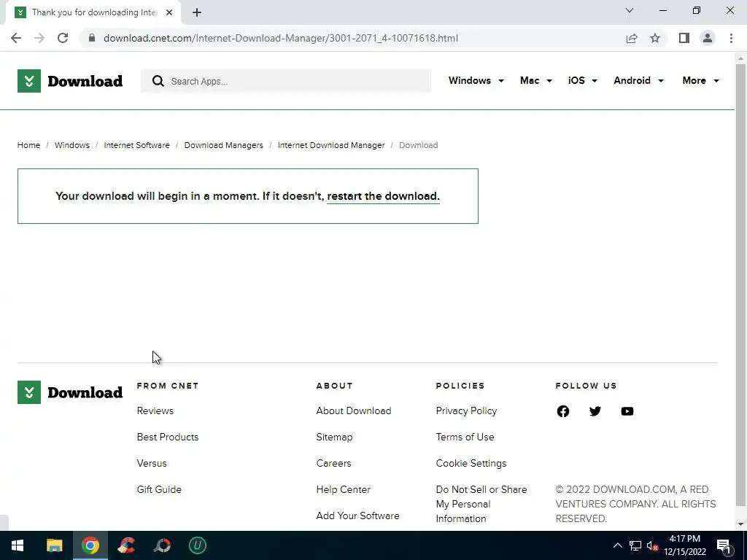The width and height of the screenshot is (747, 560).
Task: Open Gift Guide footer link
Action: (x=159, y=489)
